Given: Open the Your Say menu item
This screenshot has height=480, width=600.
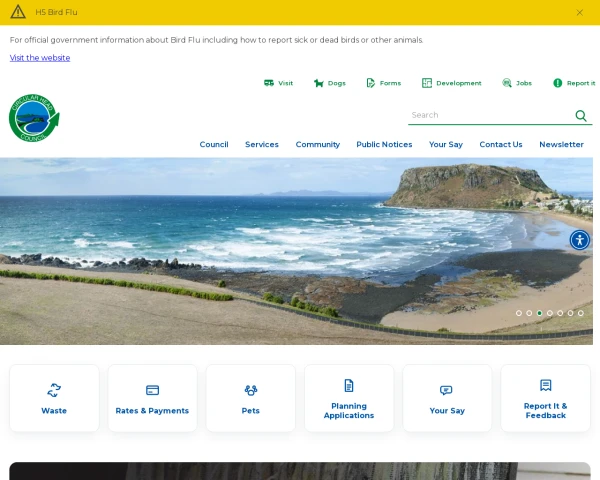Looking at the screenshot, I should [446, 145].
